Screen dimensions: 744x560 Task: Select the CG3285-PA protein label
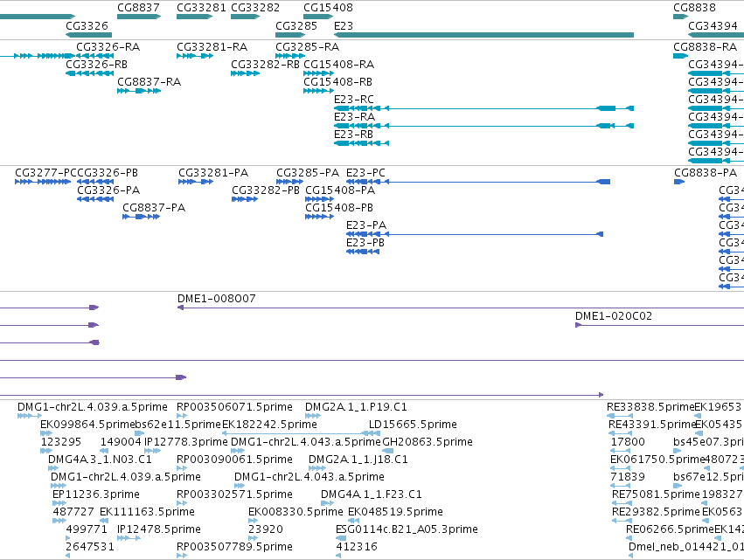tap(308, 173)
